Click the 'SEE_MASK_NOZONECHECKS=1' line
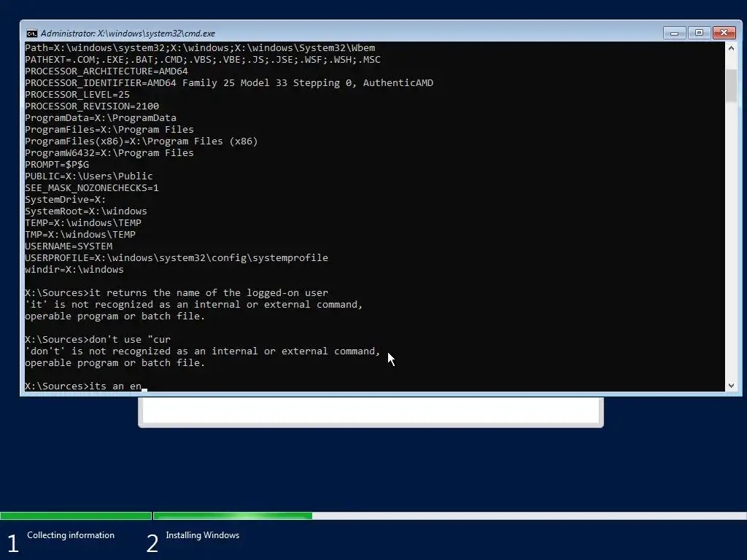747x560 pixels. 91,187
